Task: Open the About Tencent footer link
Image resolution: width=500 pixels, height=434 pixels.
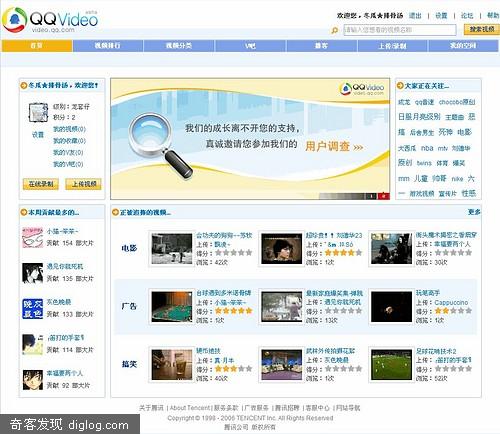Action: 190,408
